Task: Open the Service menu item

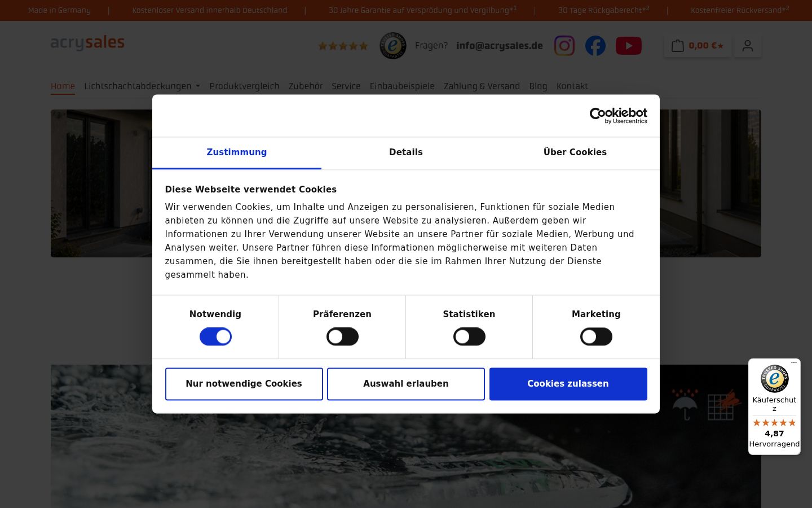Action: [346, 86]
